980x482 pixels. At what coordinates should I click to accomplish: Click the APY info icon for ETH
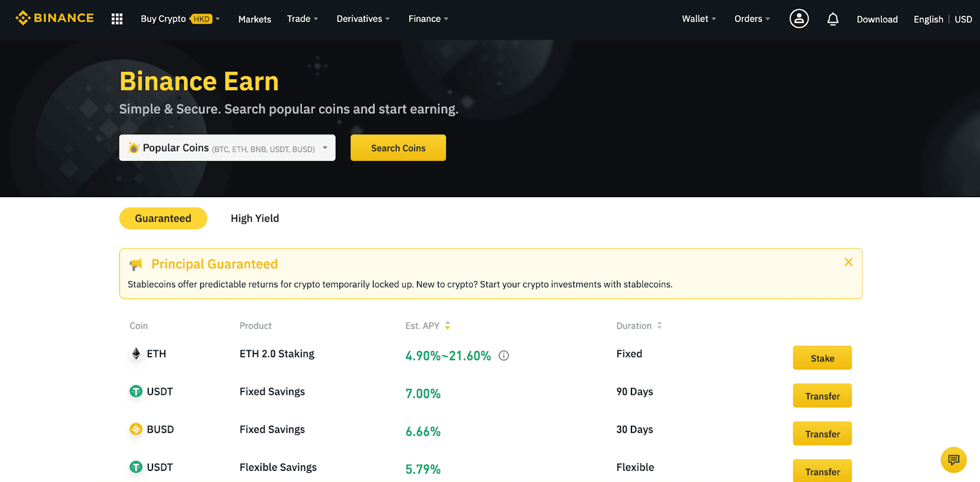click(x=503, y=355)
